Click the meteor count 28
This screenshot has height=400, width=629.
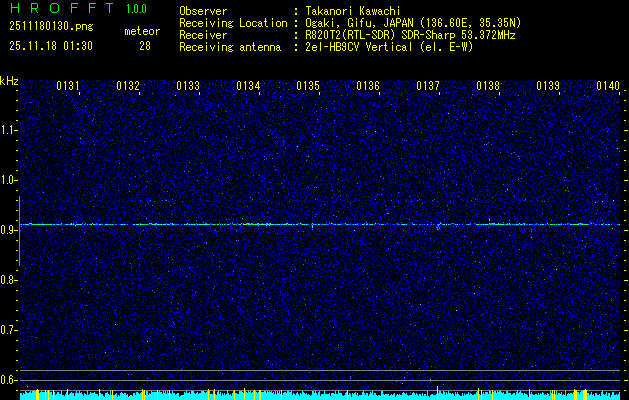(x=145, y=46)
